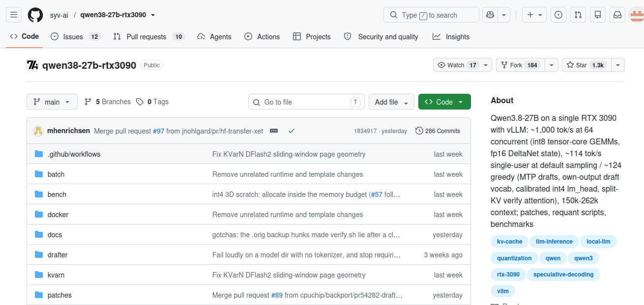Click the branch icon next to 5 Branches
Screen dimensions: 644x305
(88, 102)
